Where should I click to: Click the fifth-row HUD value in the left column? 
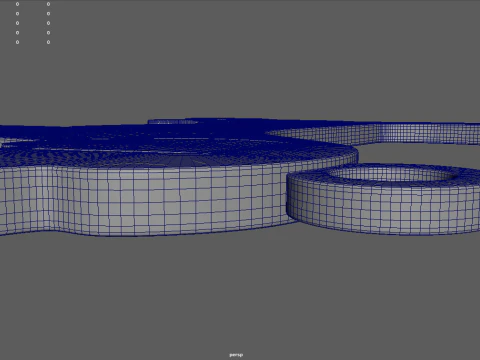coord(17,42)
